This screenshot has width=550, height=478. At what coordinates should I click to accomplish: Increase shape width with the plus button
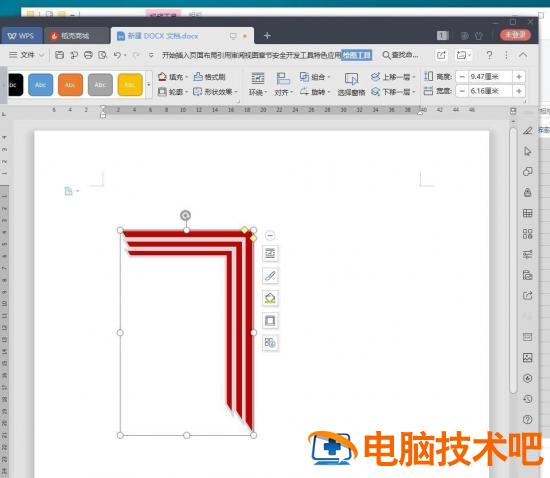click(x=519, y=91)
